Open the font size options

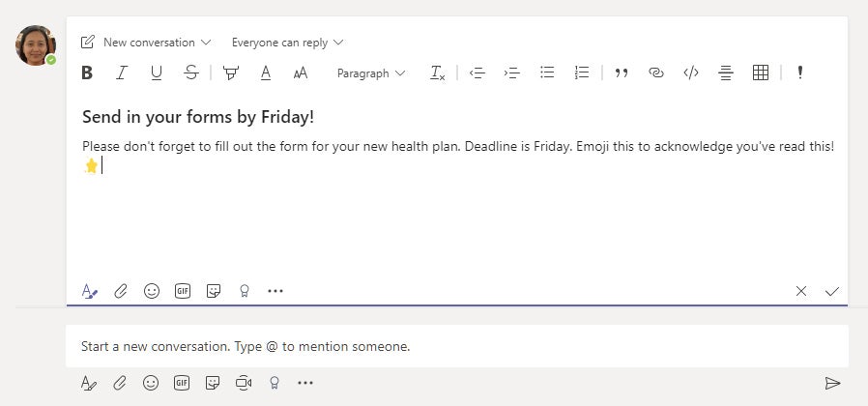coord(300,73)
